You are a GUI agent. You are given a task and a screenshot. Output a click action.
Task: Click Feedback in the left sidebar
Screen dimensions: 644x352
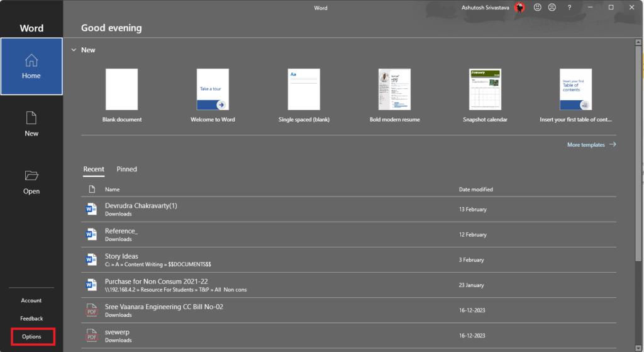(31, 319)
